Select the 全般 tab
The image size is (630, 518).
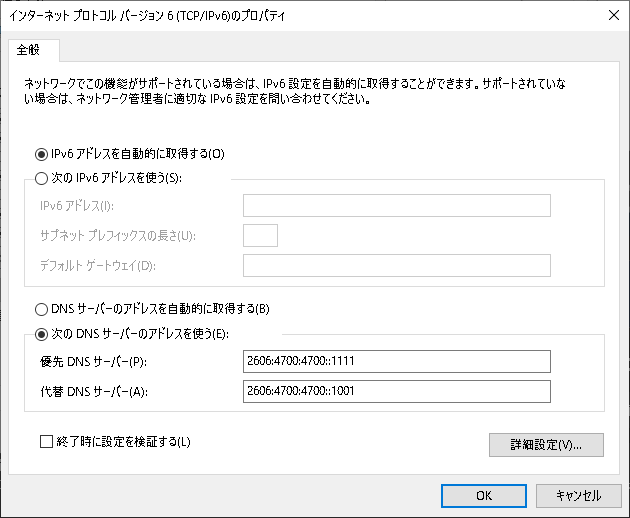pos(34,49)
